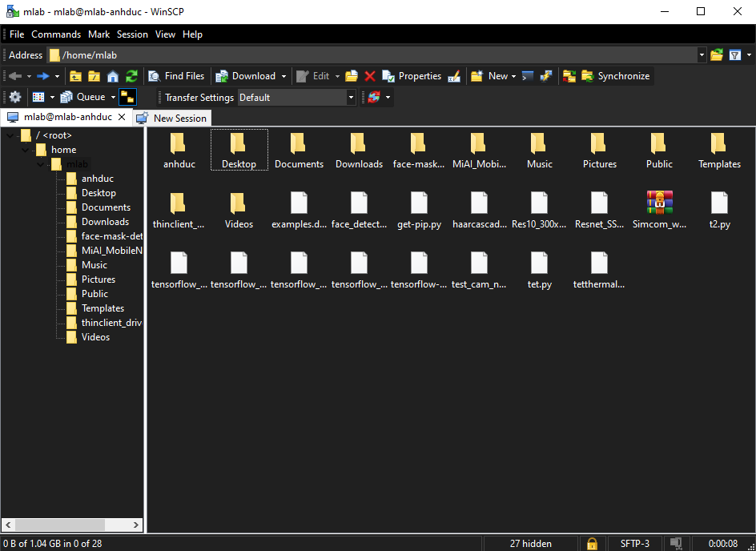Go forward with the blue arrow icon
The image size is (756, 551).
point(43,76)
